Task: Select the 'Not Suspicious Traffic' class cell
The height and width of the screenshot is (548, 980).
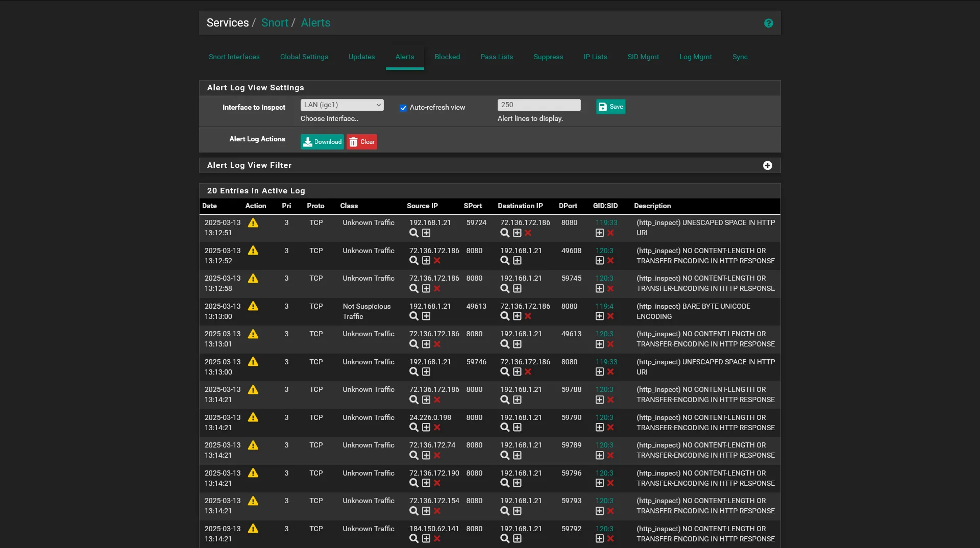Action: pyautogui.click(x=366, y=312)
